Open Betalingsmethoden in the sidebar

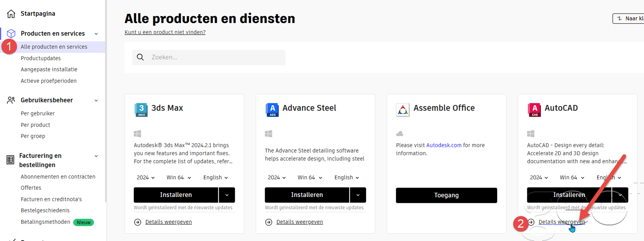pyautogui.click(x=45, y=222)
